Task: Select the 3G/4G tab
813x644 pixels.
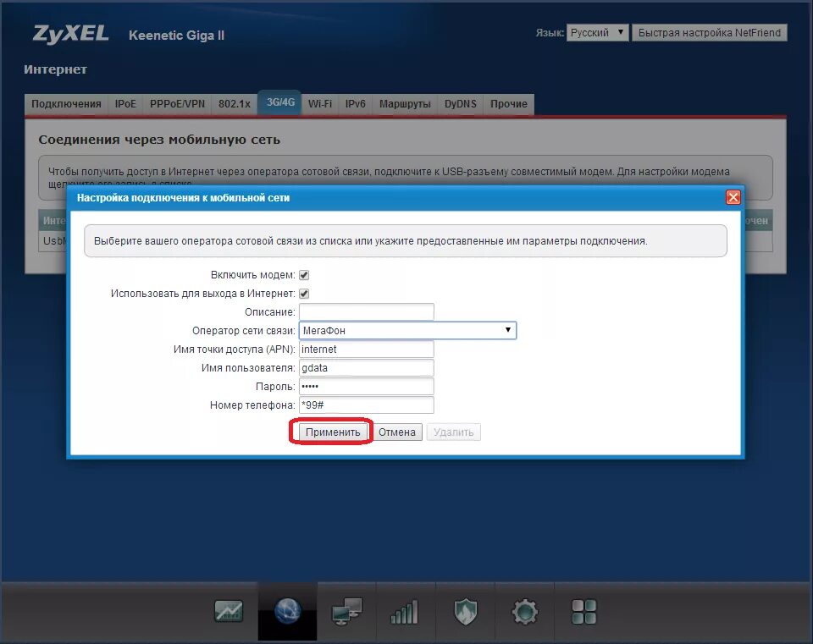Action: click(x=280, y=102)
